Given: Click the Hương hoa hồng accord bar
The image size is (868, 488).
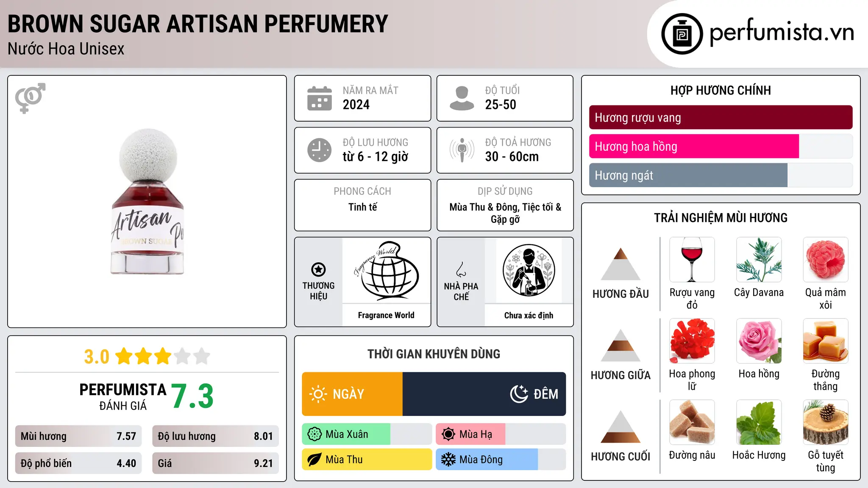Looking at the screenshot, I should [721, 146].
